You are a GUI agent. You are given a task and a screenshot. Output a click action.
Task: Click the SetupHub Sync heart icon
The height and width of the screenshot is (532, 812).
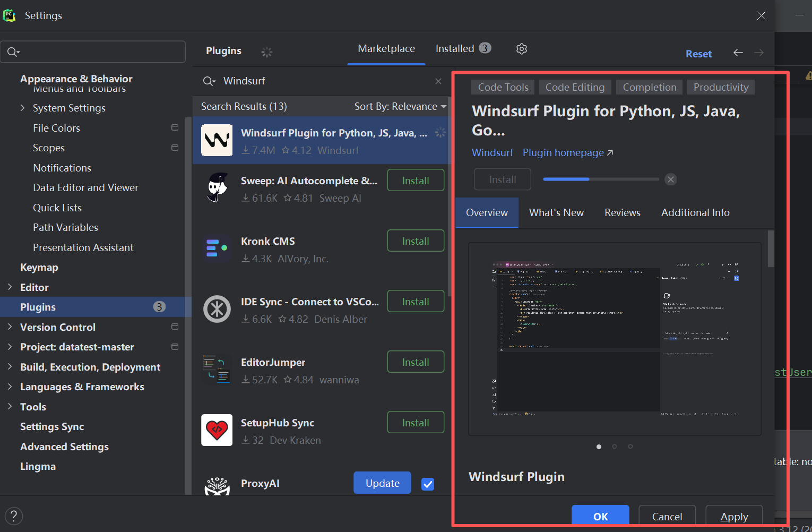point(217,430)
